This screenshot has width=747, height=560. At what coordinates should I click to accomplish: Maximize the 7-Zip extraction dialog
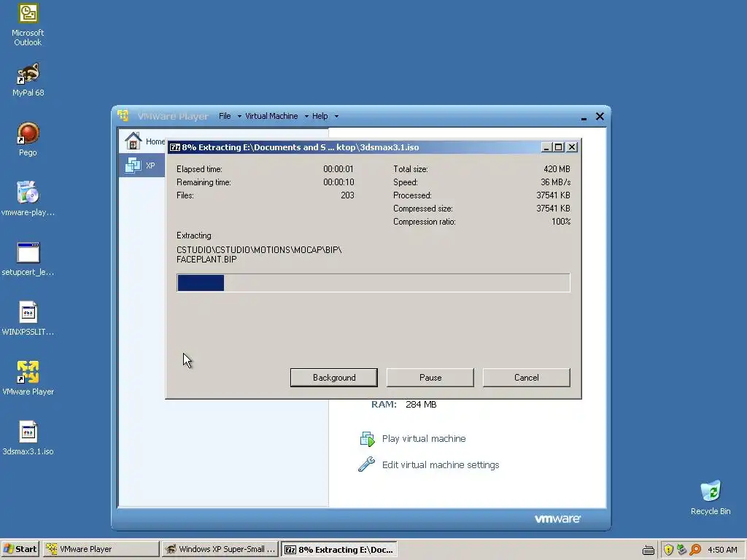pos(559,147)
